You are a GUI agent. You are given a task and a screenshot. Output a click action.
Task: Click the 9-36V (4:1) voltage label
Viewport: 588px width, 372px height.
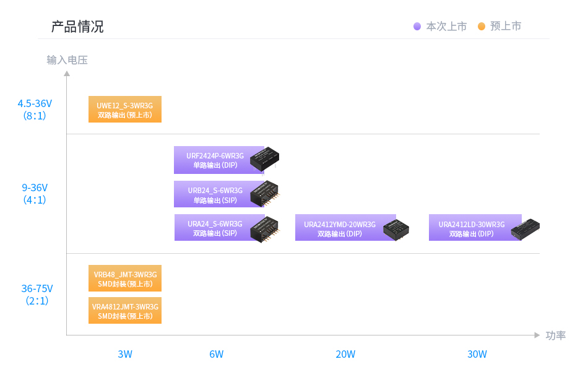coord(35,193)
